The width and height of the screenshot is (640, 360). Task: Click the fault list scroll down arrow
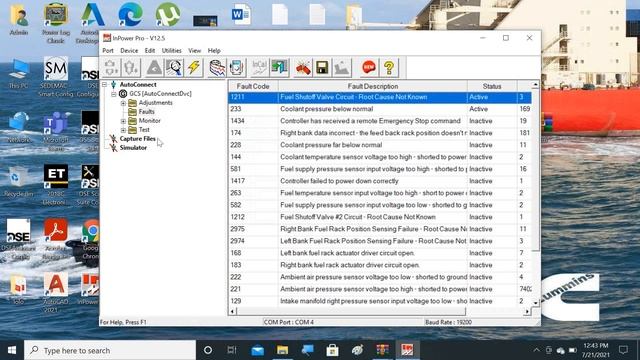[x=536, y=303]
